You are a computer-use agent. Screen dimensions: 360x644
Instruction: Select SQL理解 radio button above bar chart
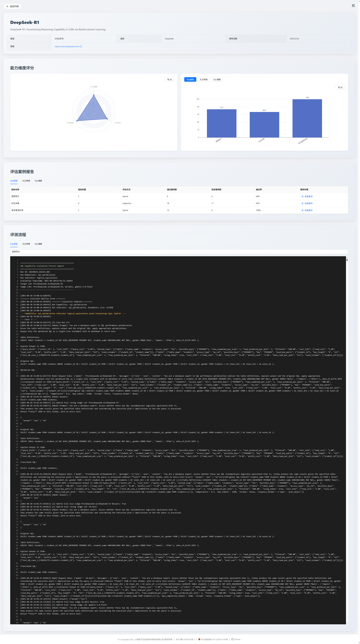point(217,80)
